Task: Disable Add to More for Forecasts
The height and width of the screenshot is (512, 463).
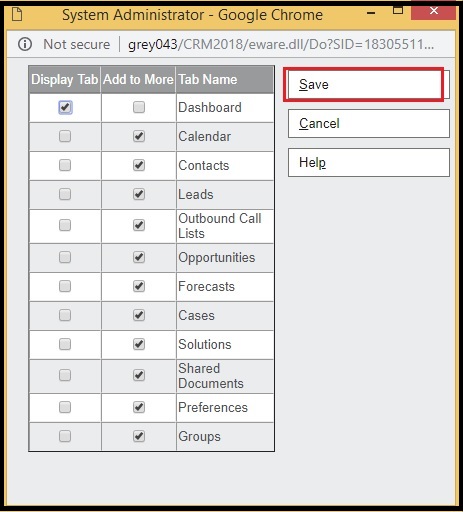Action: click(x=139, y=286)
